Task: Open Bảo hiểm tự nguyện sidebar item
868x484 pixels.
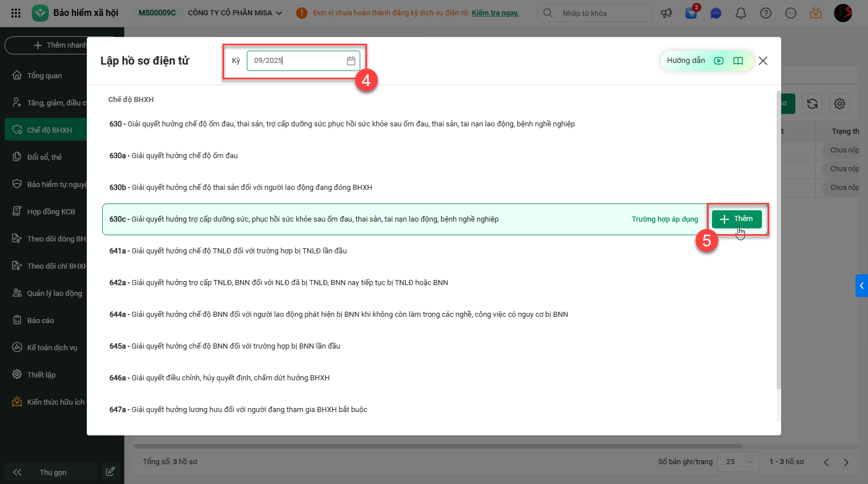Action: [45, 184]
